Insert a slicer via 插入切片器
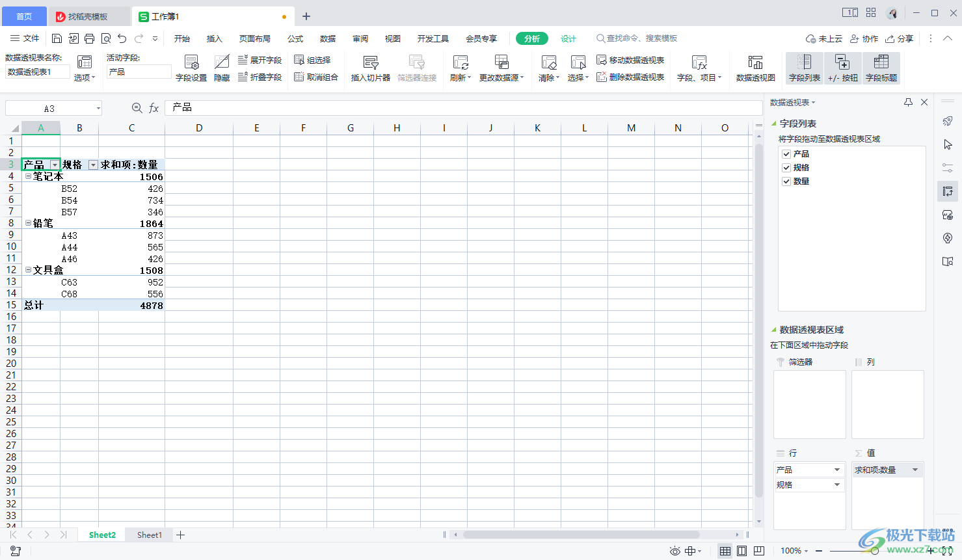 pos(371,68)
